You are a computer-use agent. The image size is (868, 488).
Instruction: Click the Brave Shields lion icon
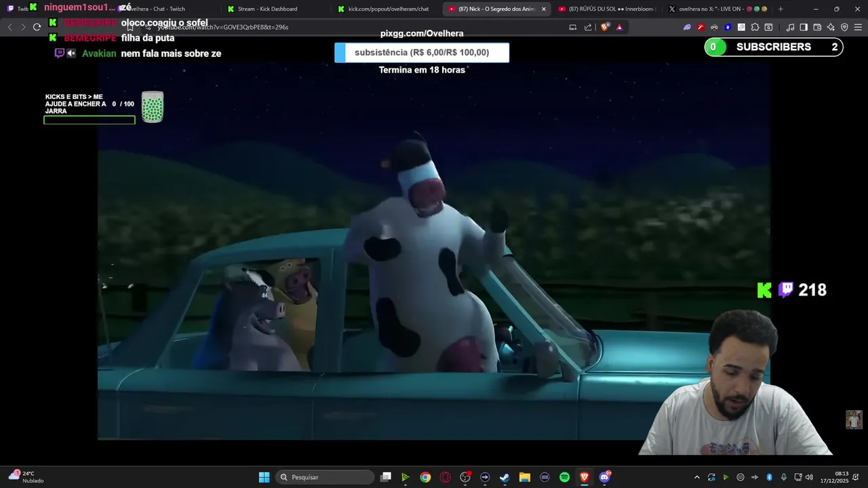605,27
